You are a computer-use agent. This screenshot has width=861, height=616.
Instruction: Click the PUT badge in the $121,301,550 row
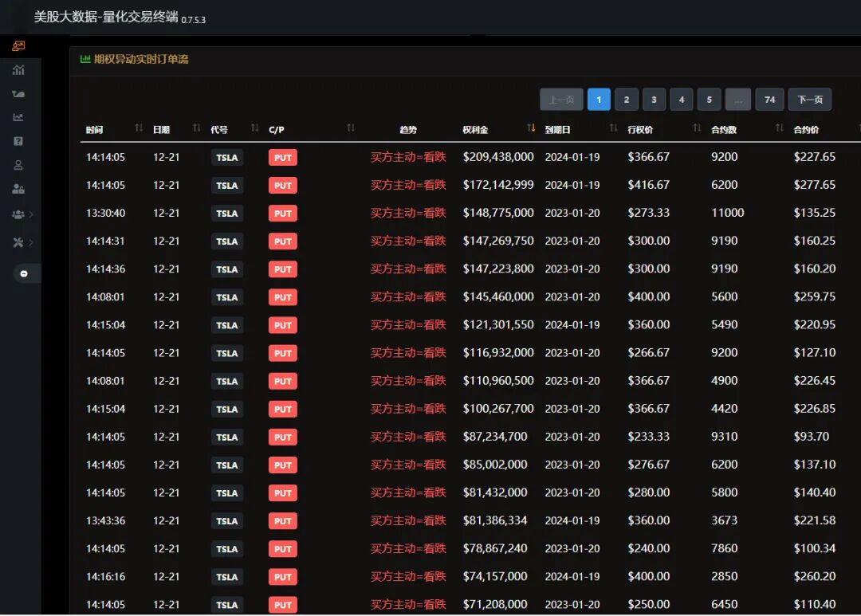[x=283, y=326]
